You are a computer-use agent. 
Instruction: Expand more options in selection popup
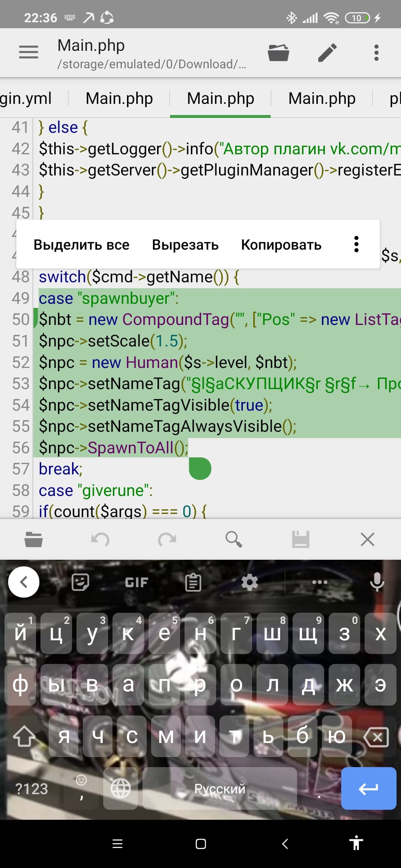point(356,244)
